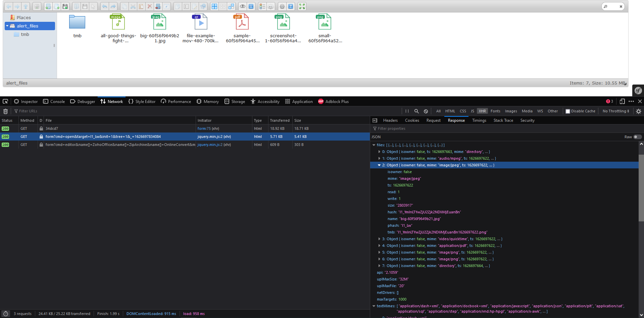
Task: Collapse the expanded object 2 in the JSON tree
Action: click(x=380, y=165)
